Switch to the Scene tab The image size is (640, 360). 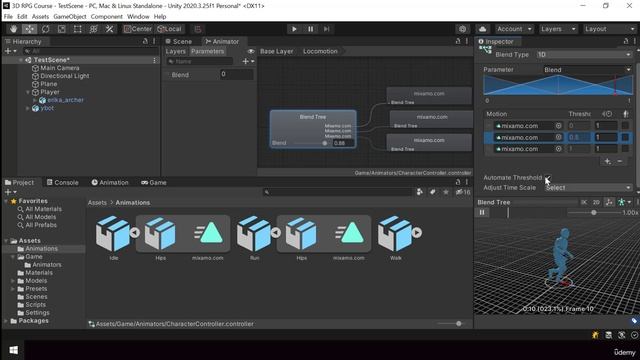(x=179, y=42)
